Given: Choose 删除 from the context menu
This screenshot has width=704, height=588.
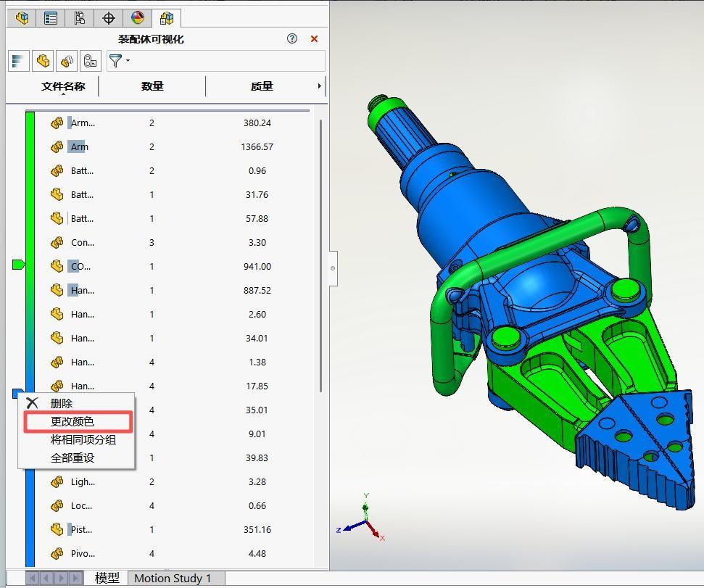Looking at the screenshot, I should [x=62, y=403].
